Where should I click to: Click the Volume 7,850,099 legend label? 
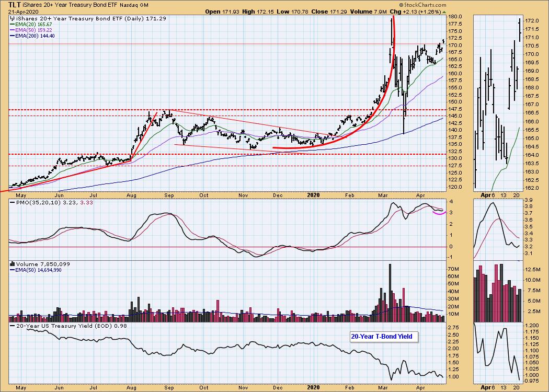43,264
